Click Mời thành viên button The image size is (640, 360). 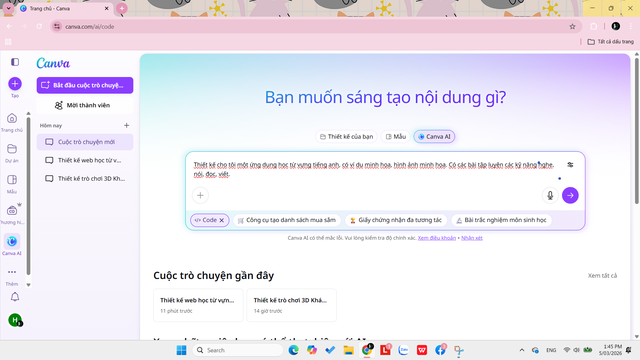click(x=85, y=105)
